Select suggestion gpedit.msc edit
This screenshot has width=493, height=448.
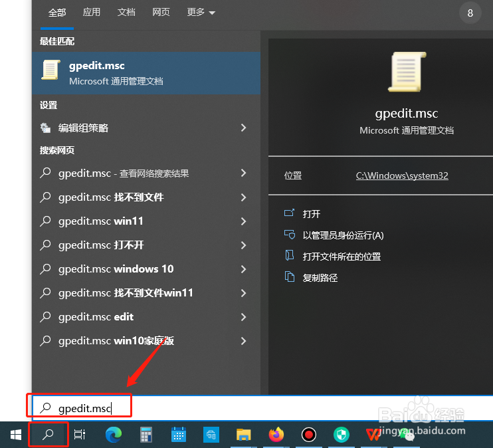coord(146,317)
